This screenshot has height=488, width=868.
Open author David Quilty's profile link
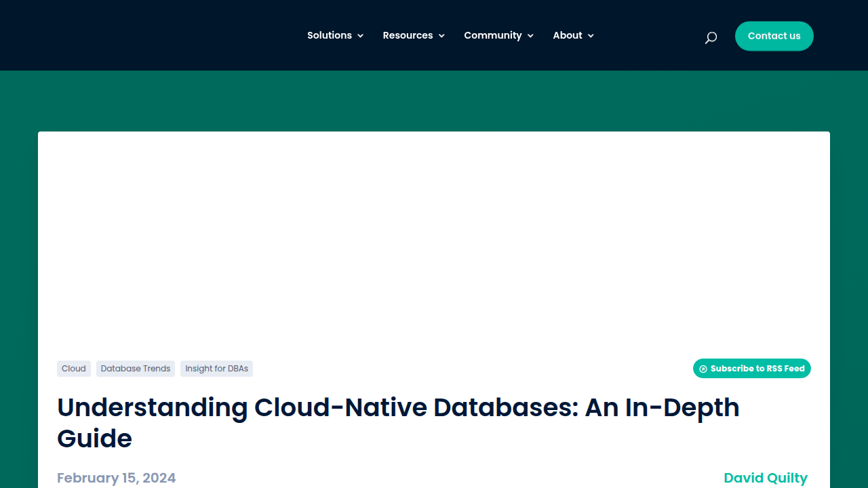click(x=766, y=478)
